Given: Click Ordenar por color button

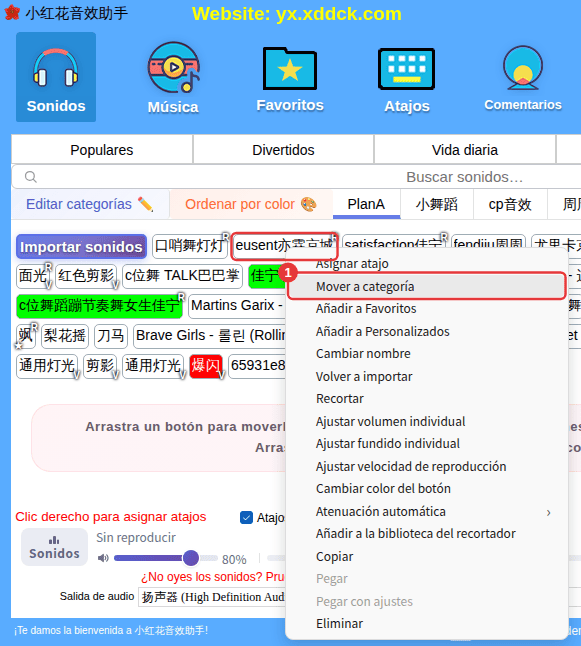Looking at the screenshot, I should tap(251, 204).
